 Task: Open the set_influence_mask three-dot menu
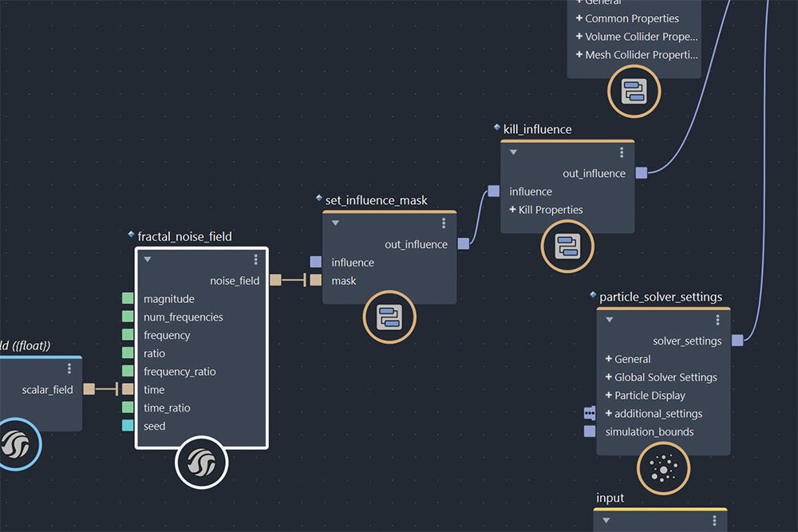[x=444, y=223]
